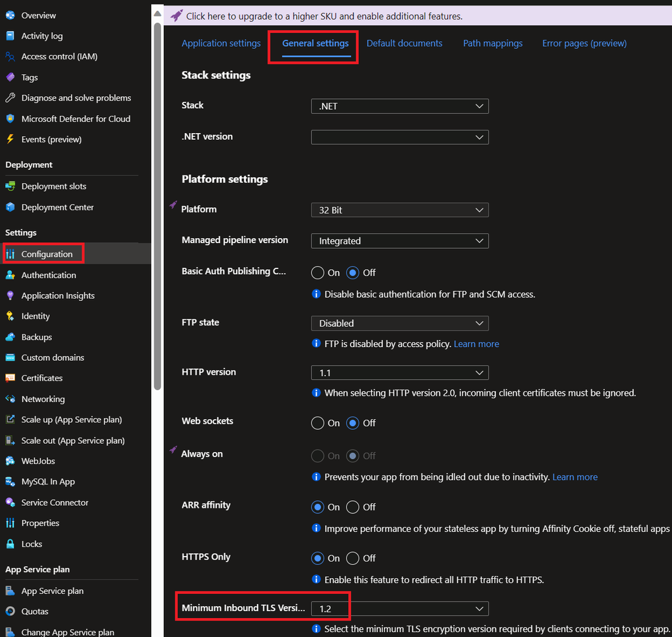Click the Activity log icon

[x=10, y=36]
